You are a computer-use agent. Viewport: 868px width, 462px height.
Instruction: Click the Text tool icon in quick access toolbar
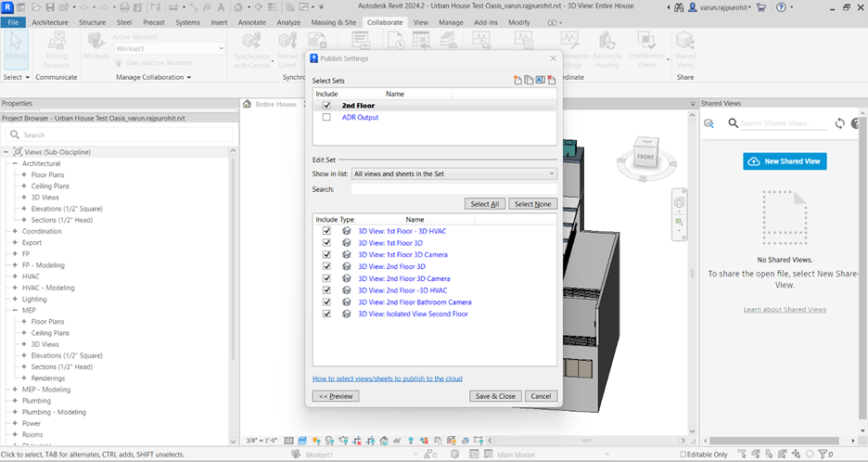tap(221, 7)
